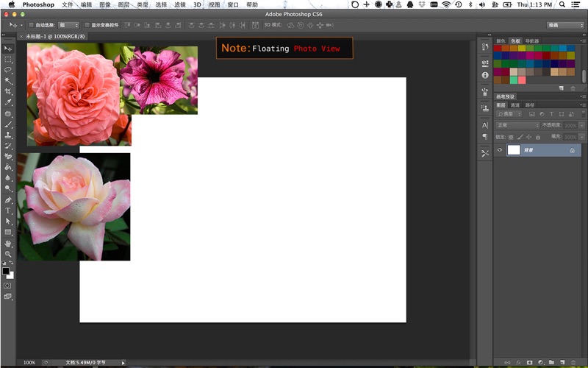Image resolution: width=588 pixels, height=368 pixels.
Task: Click the 画笔预设 panel header
Action: point(506,96)
